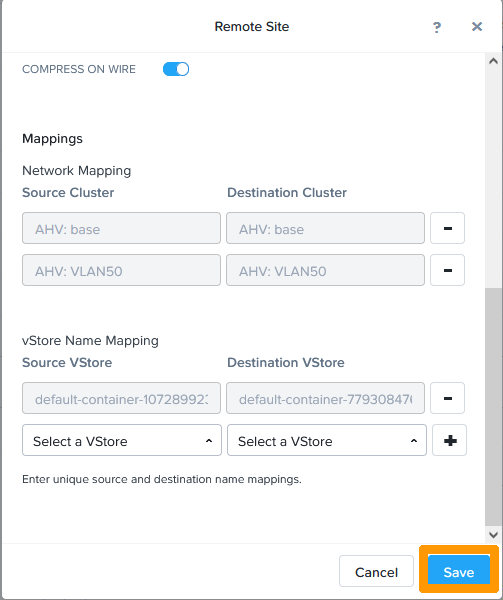Add new vStore mapping with plus button
503x600 pixels.
coord(449,440)
